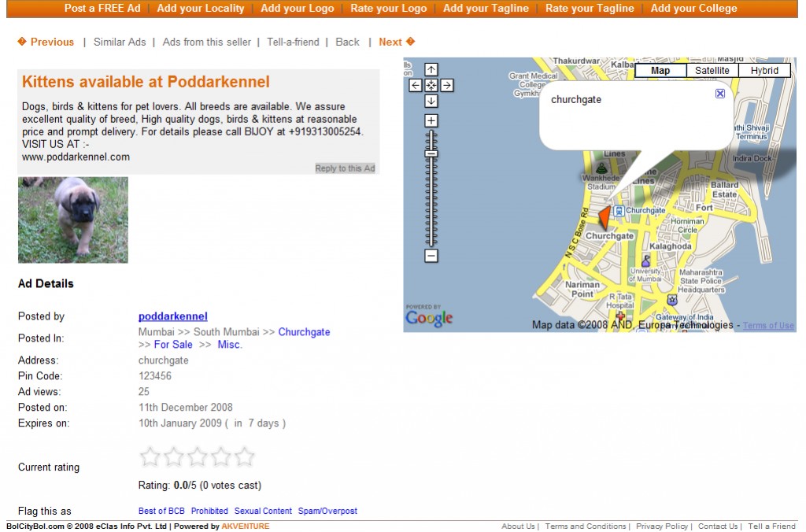
Task: Pan the map left with arrow button
Action: (x=416, y=85)
